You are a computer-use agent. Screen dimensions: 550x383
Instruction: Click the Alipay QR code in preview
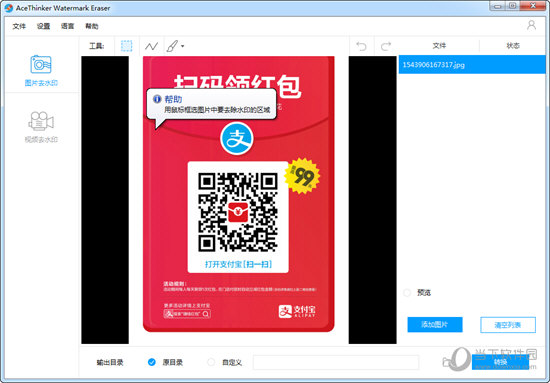tap(238, 211)
